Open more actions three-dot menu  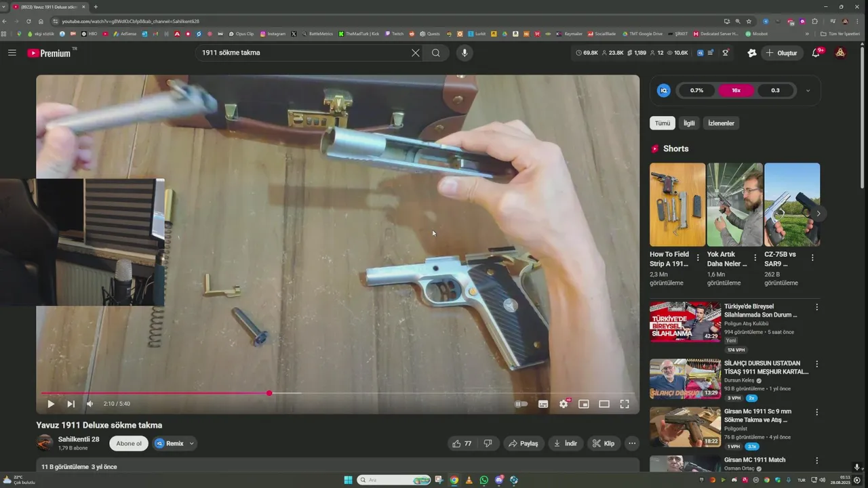click(632, 443)
